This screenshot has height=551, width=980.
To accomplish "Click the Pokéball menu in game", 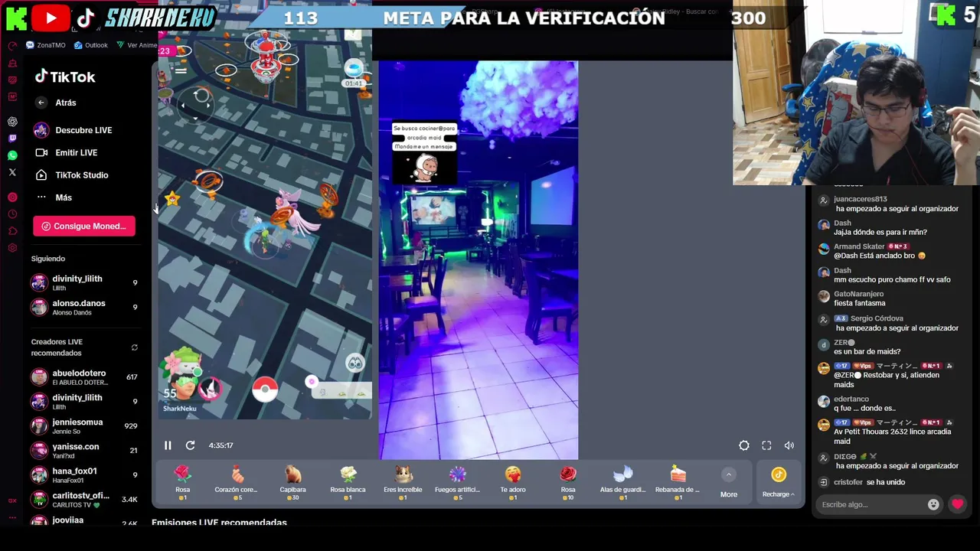I will pyautogui.click(x=265, y=390).
